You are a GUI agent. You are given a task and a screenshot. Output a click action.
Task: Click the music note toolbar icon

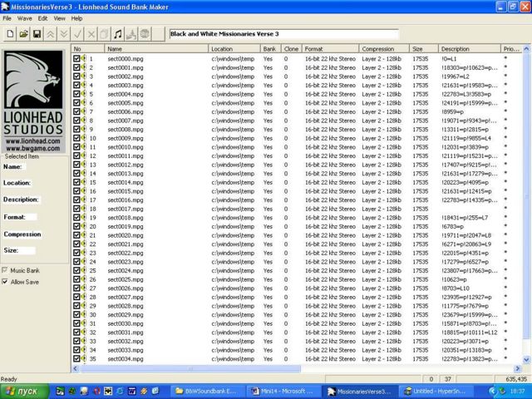(118, 34)
